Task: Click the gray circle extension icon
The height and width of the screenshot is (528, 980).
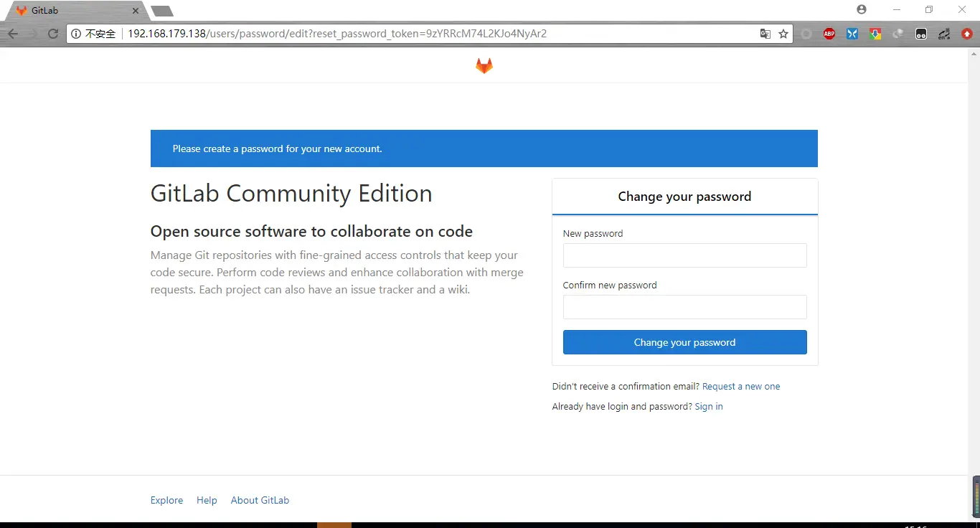Action: (x=806, y=34)
